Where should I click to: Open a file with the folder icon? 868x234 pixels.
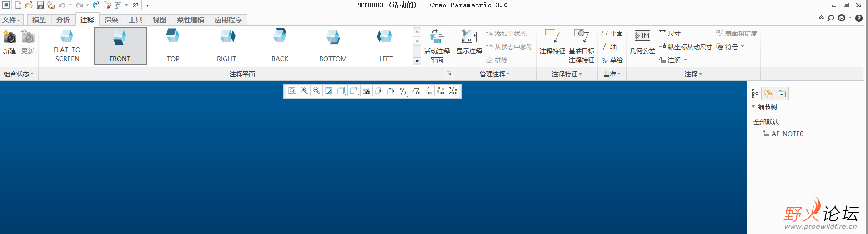pyautogui.click(x=29, y=5)
